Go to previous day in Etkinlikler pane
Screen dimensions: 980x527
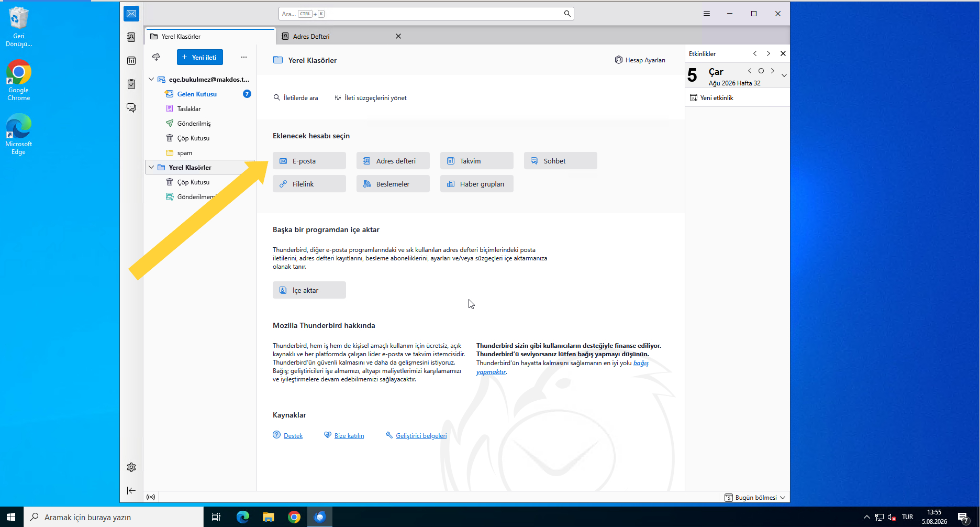755,53
